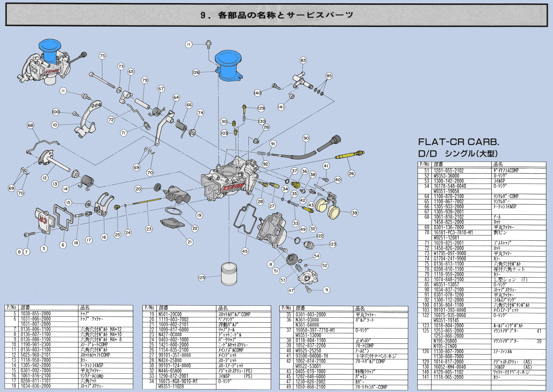Select callout number 49 for the float chamber
Screen dimensions: 553x392
(303, 229)
